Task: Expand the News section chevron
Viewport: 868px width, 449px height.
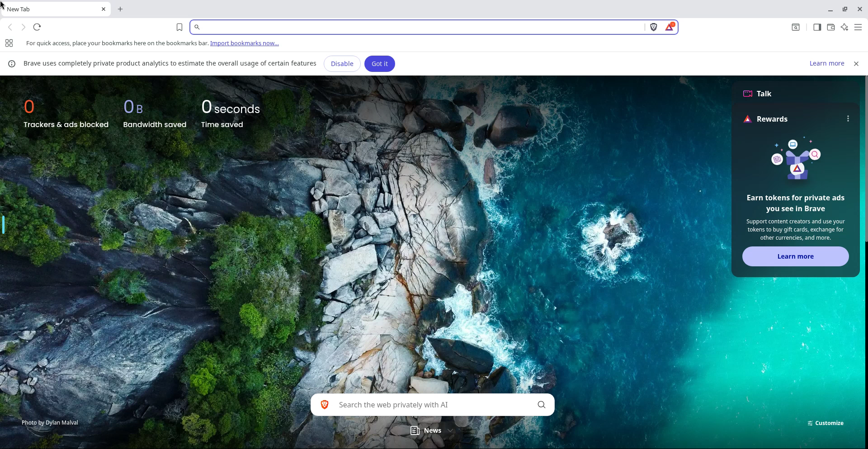Action: click(x=450, y=430)
